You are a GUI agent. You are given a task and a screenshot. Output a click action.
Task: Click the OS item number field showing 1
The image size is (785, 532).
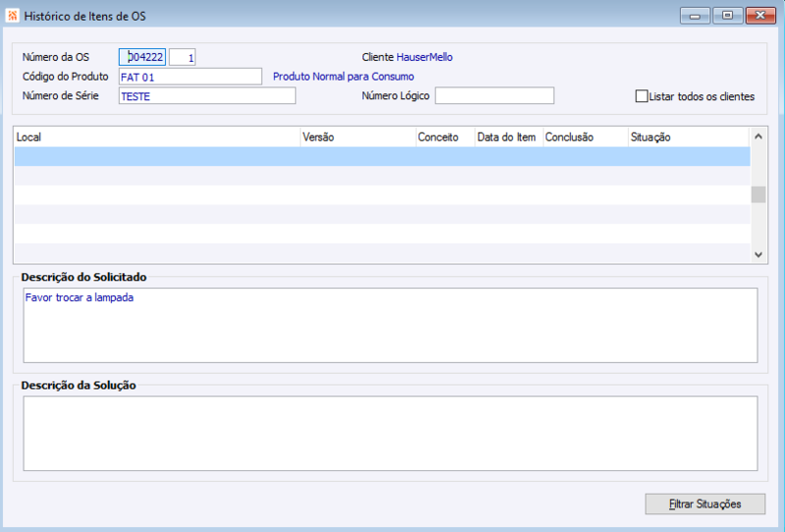point(183,57)
